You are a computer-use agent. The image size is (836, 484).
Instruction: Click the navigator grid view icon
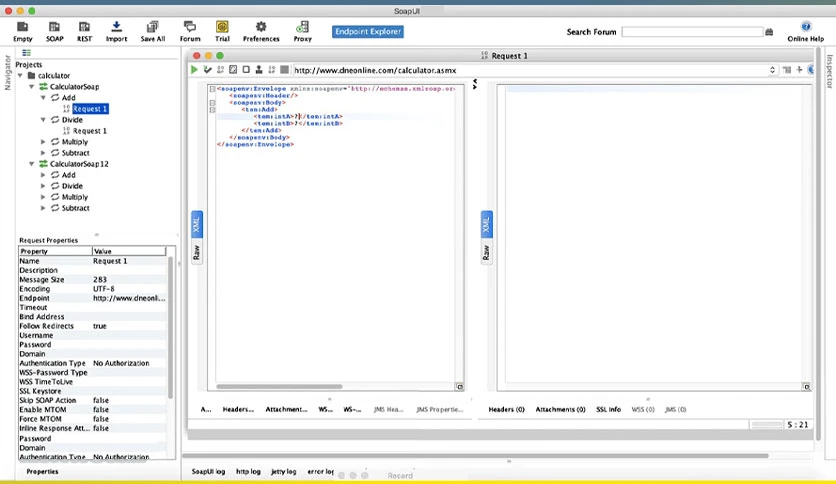(x=26, y=53)
